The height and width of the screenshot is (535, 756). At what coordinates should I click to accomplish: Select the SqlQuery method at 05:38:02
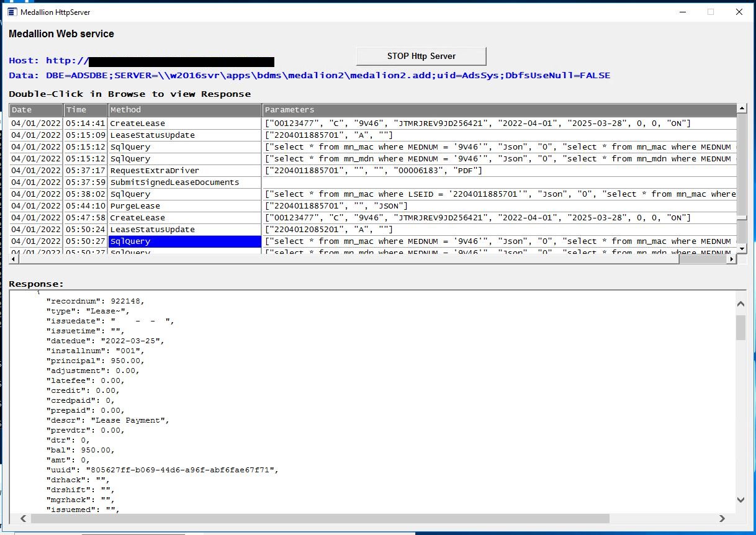pos(185,194)
